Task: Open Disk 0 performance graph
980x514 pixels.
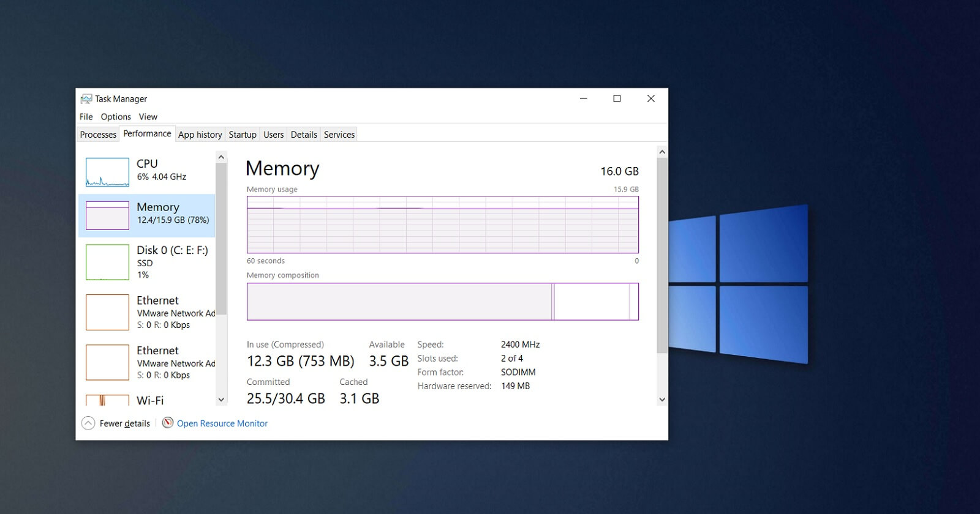Action: click(x=107, y=262)
